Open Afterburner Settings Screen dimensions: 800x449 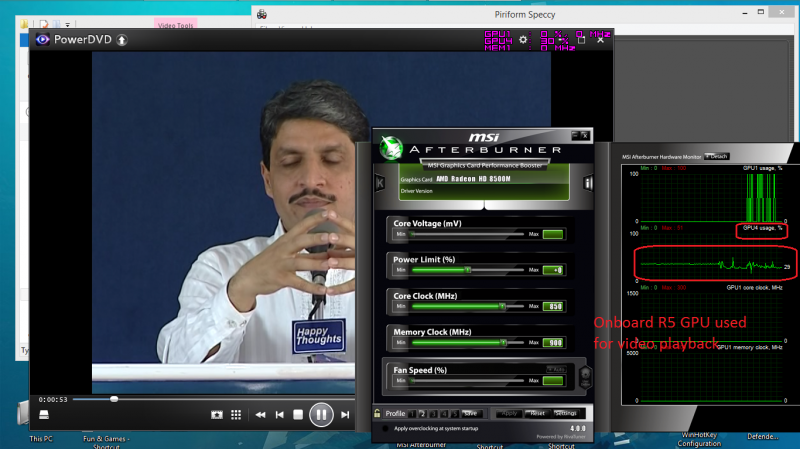[x=566, y=413]
